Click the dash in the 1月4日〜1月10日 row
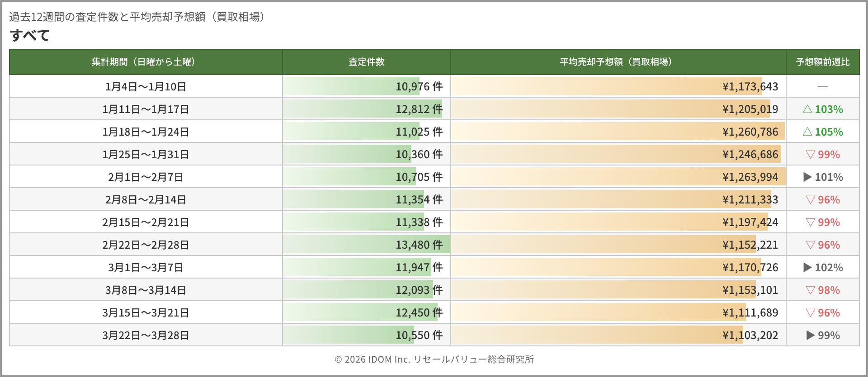Viewport: 868px width, 378px height. tap(822, 86)
